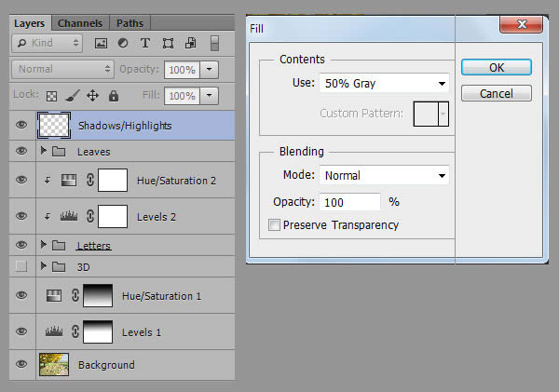The image size is (559, 392).
Task: Click the type layer filter icon
Action: tap(145, 43)
